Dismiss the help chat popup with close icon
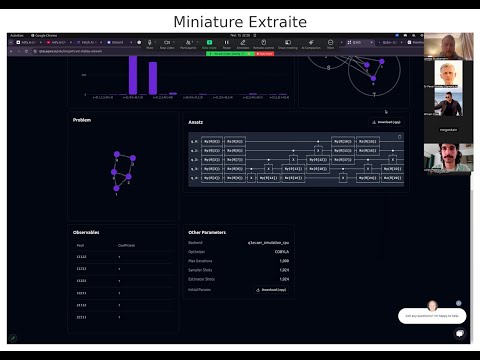Image resolution: width=480 pixels, height=360 pixels. pos(459,303)
